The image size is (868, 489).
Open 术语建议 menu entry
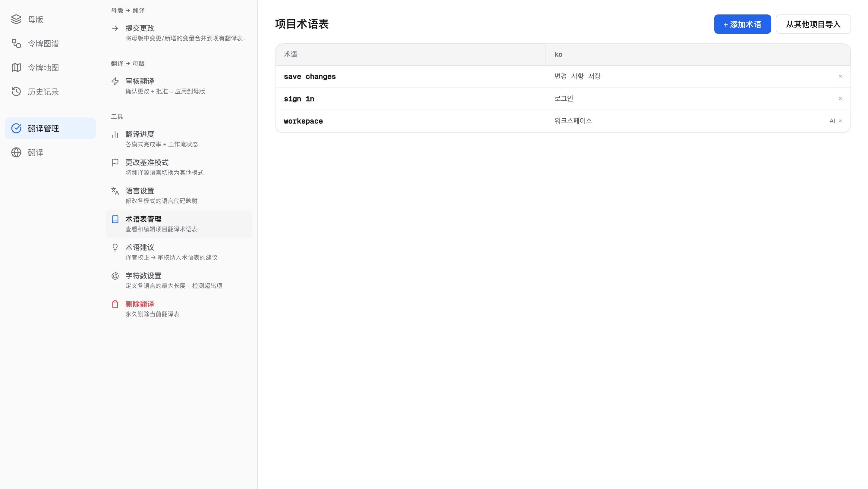pyautogui.click(x=179, y=252)
